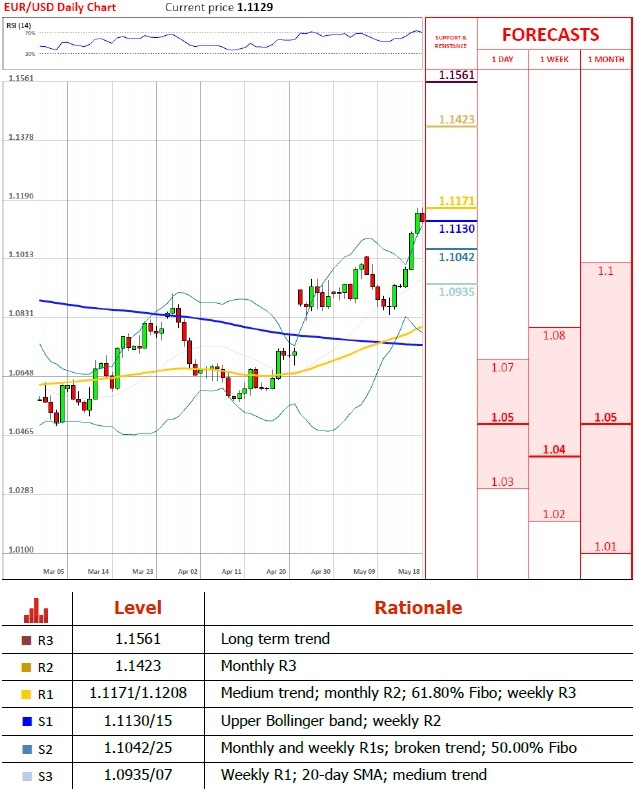635x789 pixels.
Task: Click the R2 gold swatch
Action: 27,668
